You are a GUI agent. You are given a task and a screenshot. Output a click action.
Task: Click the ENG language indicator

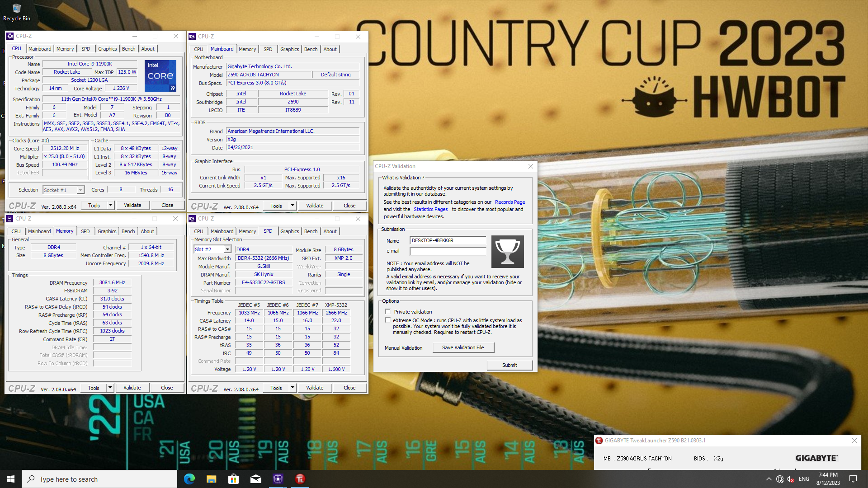pyautogui.click(x=804, y=479)
